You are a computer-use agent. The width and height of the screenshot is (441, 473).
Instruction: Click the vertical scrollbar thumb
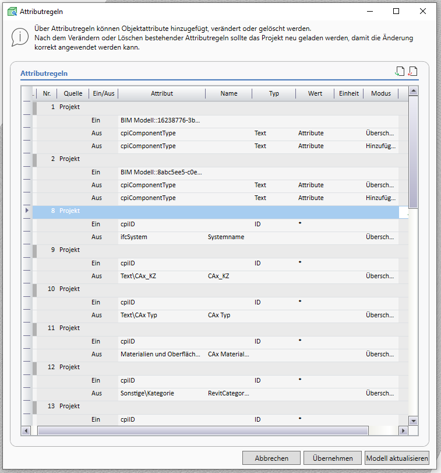click(413, 152)
